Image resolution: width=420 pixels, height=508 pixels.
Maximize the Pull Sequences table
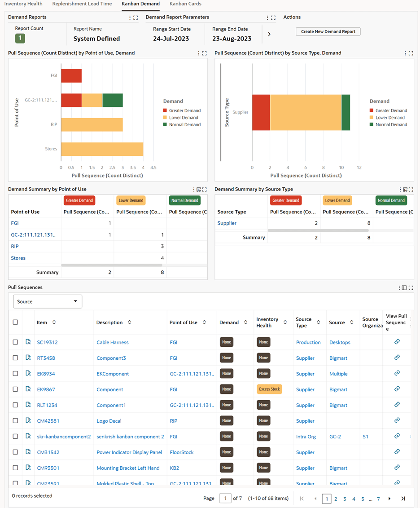(x=411, y=288)
